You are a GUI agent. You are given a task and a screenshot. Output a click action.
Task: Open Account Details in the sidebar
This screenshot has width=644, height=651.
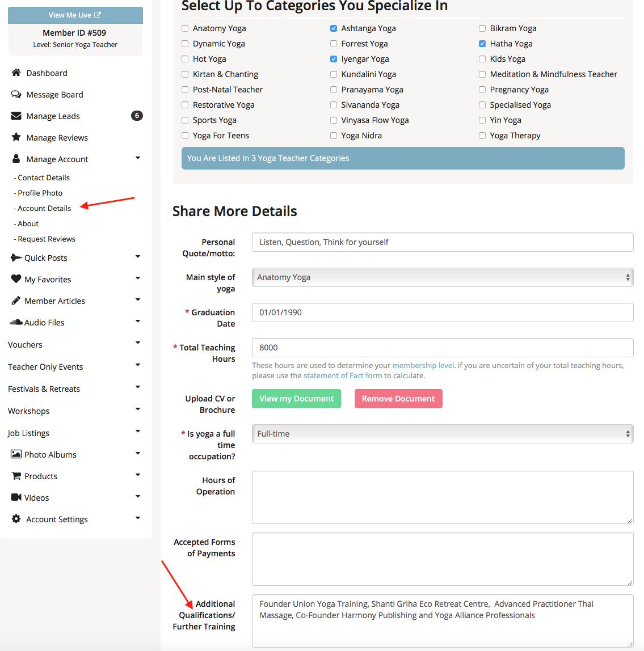click(x=44, y=208)
